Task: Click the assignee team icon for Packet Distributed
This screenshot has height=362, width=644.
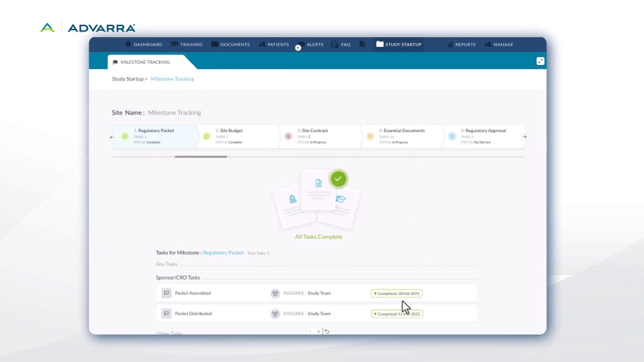Action: (x=275, y=314)
